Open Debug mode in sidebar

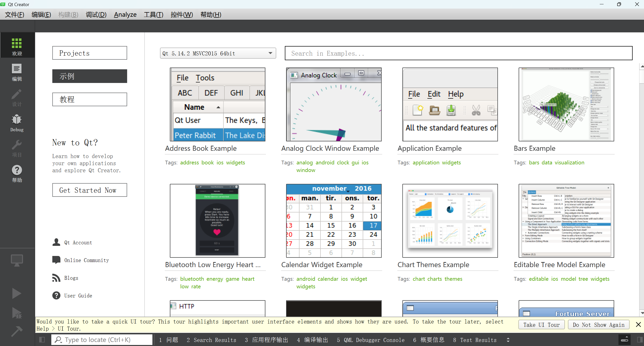click(17, 122)
